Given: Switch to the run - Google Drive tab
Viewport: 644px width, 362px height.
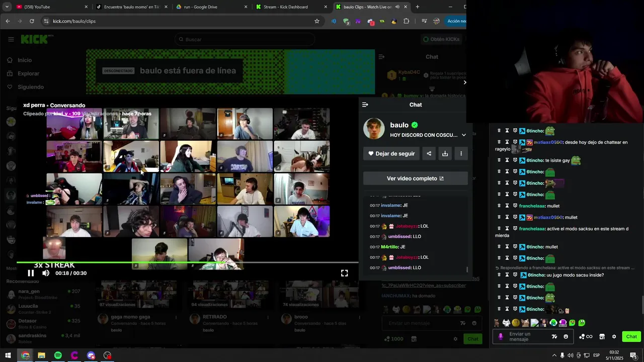Looking at the screenshot, I should pos(211,7).
